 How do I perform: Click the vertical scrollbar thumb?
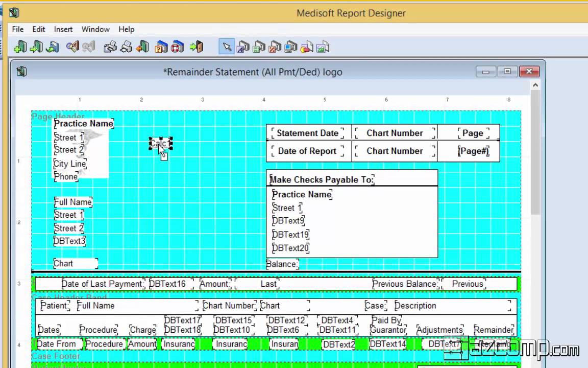(535, 152)
